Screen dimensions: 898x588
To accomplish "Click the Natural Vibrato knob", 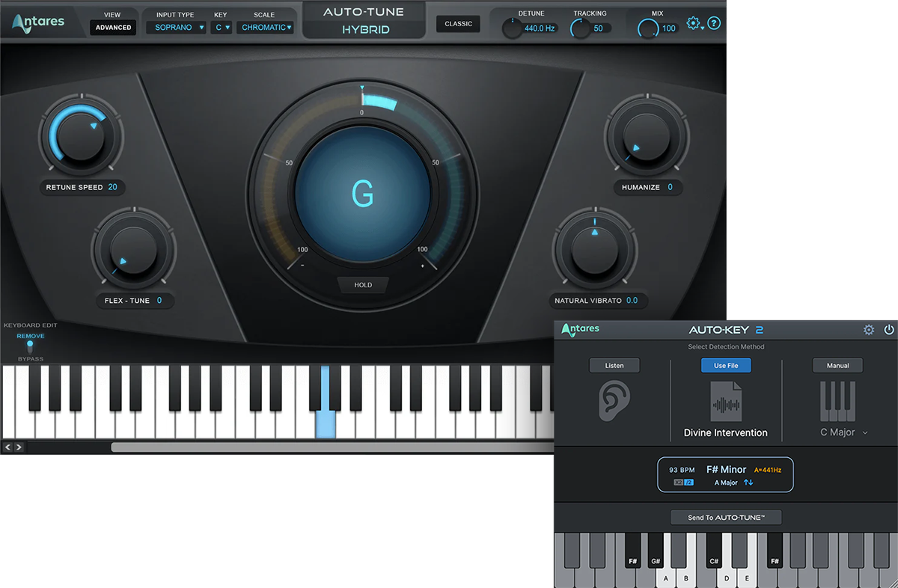I will pos(595,249).
